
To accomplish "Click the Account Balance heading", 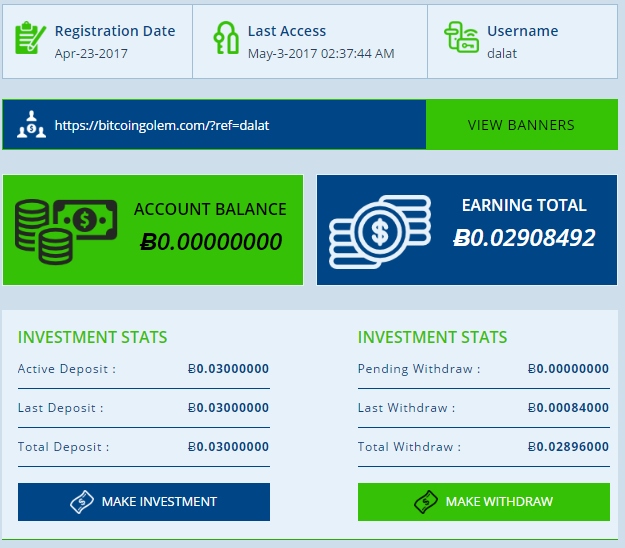I will point(210,209).
